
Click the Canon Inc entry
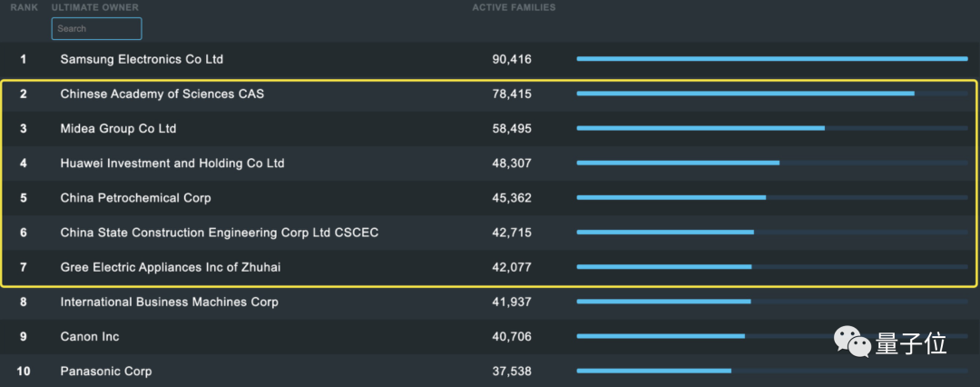90,336
